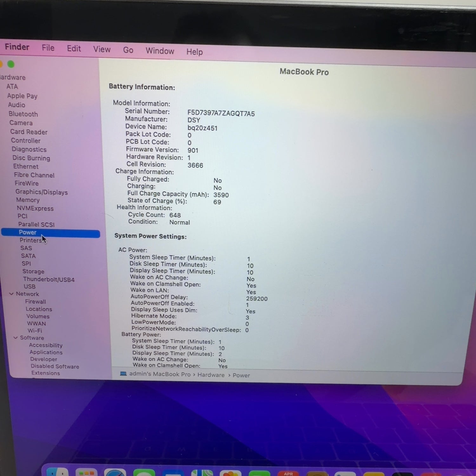The image size is (476, 476).
Task: Open the Window menu
Action: coord(160,51)
